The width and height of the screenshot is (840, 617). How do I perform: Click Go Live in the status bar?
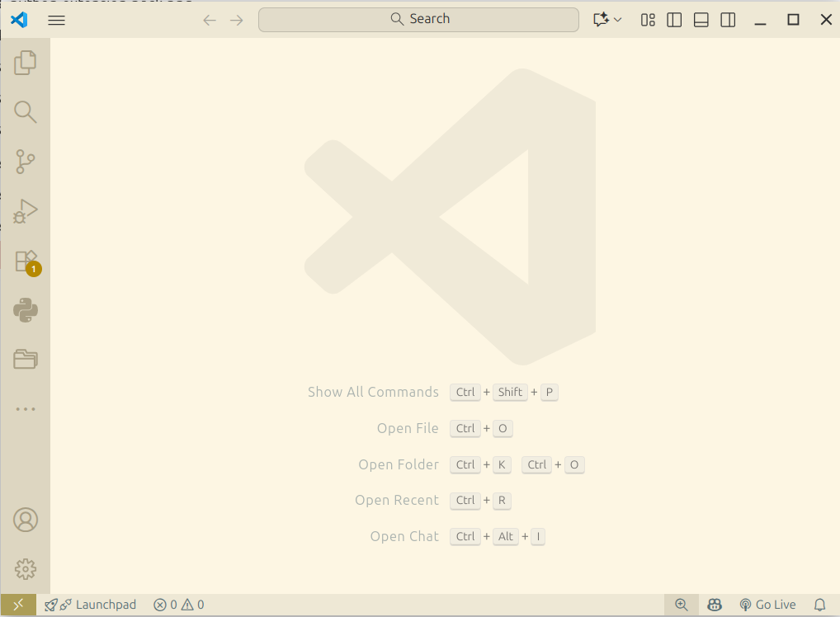click(x=767, y=605)
